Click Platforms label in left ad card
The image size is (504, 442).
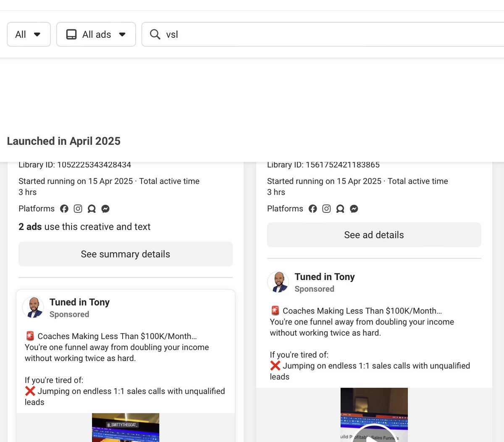pyautogui.click(x=37, y=209)
